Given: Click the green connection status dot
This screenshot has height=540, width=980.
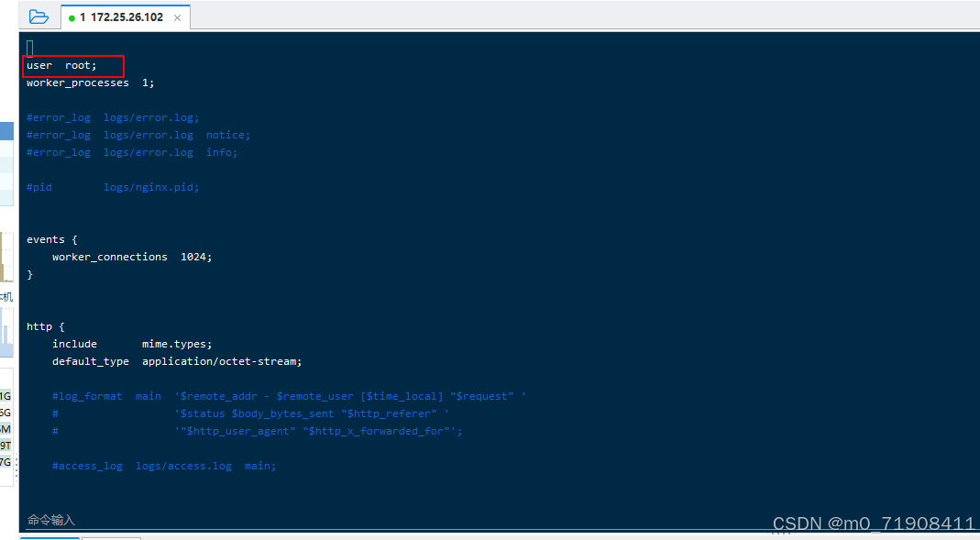Looking at the screenshot, I should (x=72, y=16).
